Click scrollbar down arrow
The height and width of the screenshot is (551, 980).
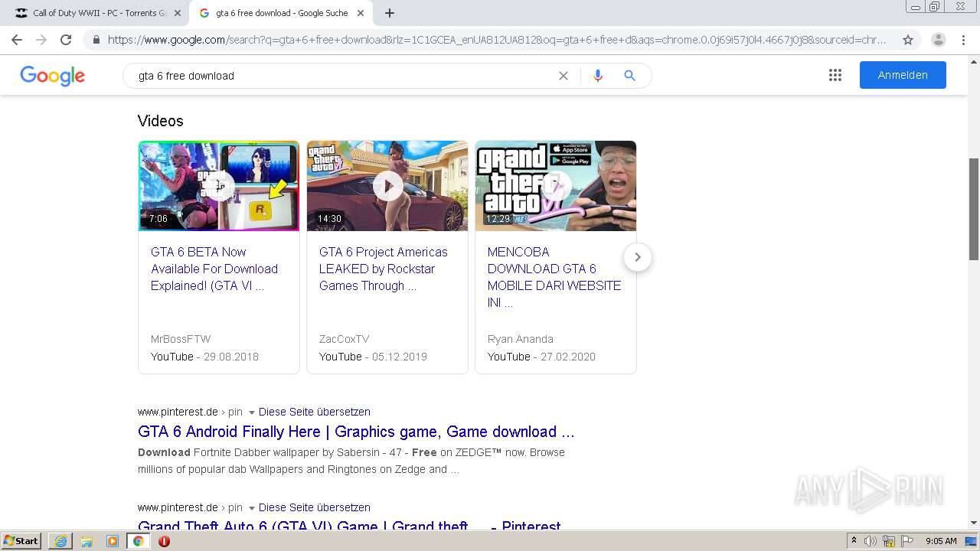(974, 523)
